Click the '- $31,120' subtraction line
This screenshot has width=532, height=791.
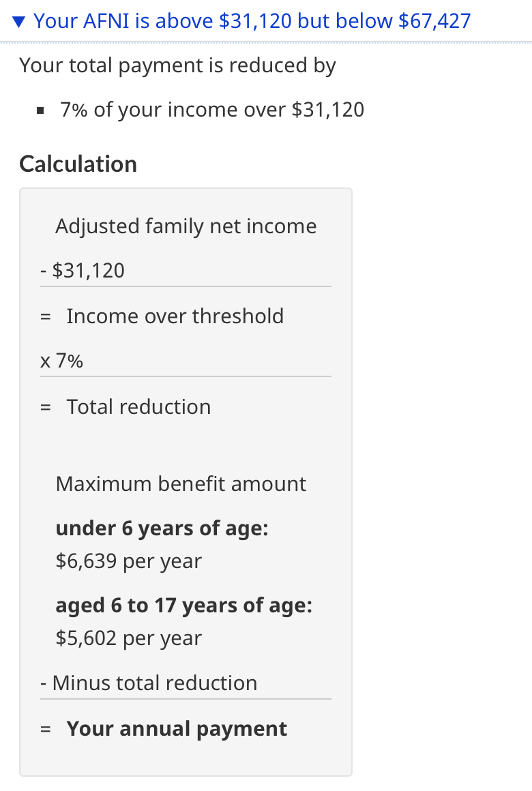pos(83,271)
